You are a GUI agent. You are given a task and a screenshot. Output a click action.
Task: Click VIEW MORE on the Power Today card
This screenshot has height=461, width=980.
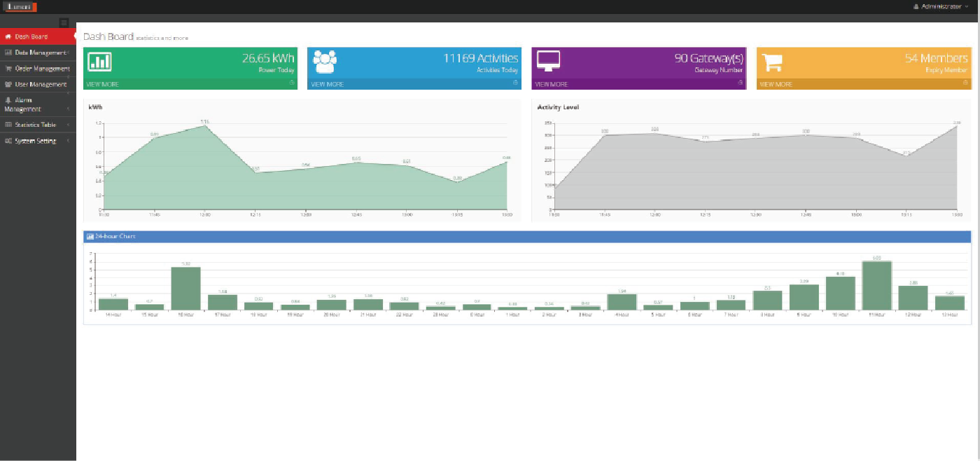[x=102, y=84]
